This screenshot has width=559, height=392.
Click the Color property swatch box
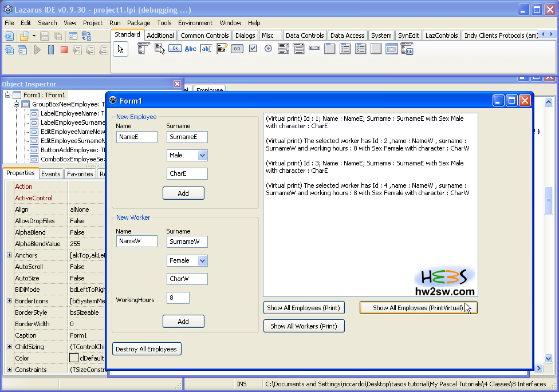[74, 358]
